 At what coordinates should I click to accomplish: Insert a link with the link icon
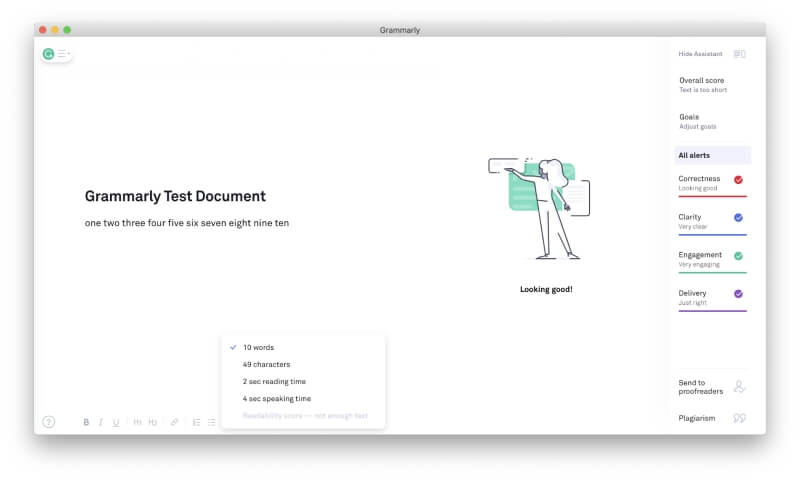pyautogui.click(x=174, y=422)
